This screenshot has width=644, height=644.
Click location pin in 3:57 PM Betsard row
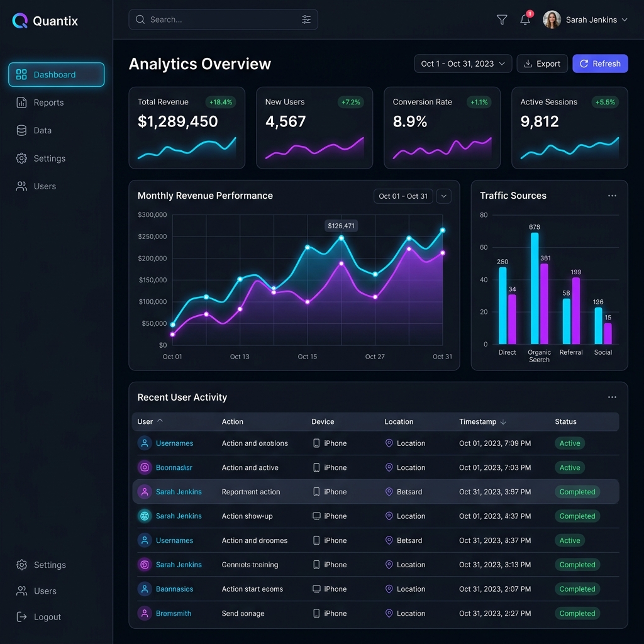(389, 492)
